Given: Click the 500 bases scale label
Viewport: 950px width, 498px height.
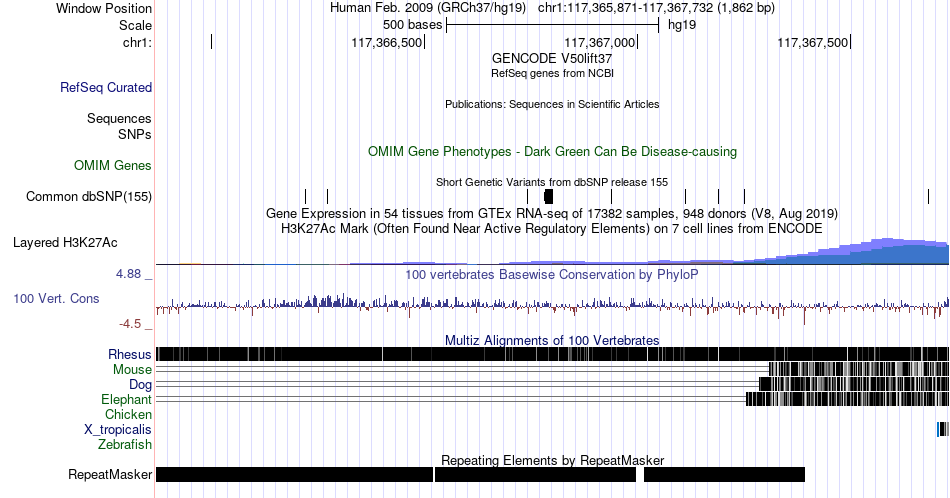Looking at the screenshot, I should 413,25.
